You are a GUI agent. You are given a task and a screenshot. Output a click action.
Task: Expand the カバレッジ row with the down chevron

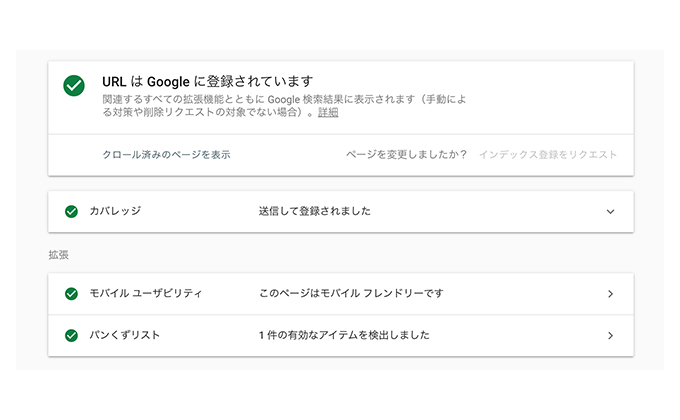tap(610, 212)
